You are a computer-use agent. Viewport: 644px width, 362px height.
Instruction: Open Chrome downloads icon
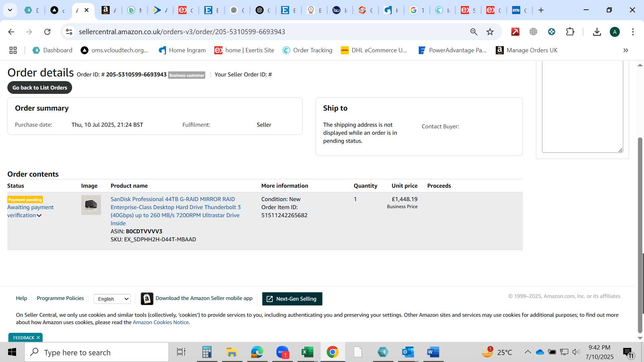(x=597, y=32)
